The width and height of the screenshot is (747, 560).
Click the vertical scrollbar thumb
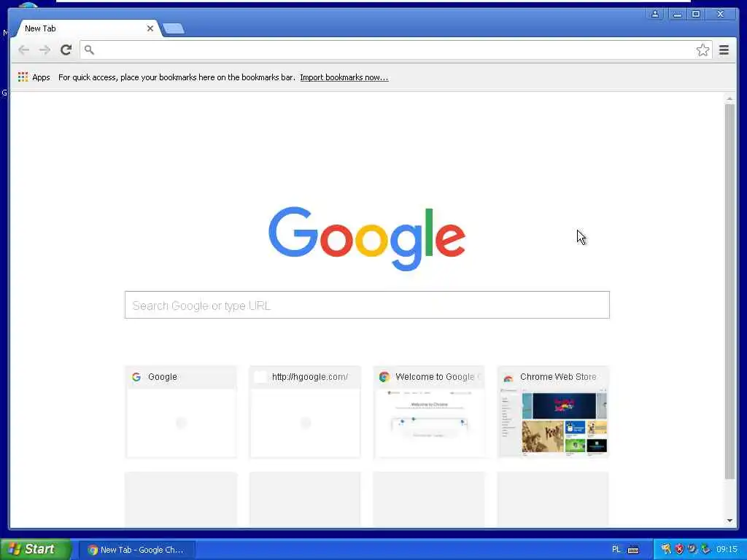pos(729,292)
